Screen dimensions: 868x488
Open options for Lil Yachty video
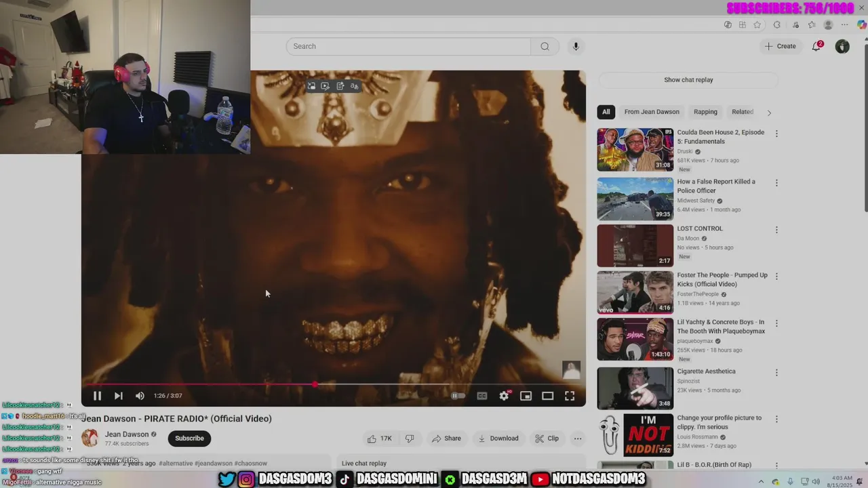point(776,323)
